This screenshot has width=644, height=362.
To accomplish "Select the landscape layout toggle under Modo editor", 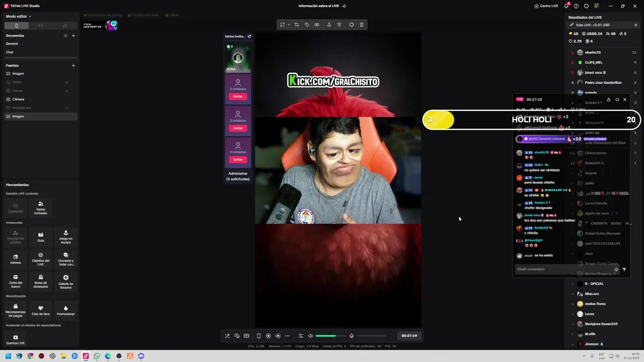I will click(x=41, y=26).
